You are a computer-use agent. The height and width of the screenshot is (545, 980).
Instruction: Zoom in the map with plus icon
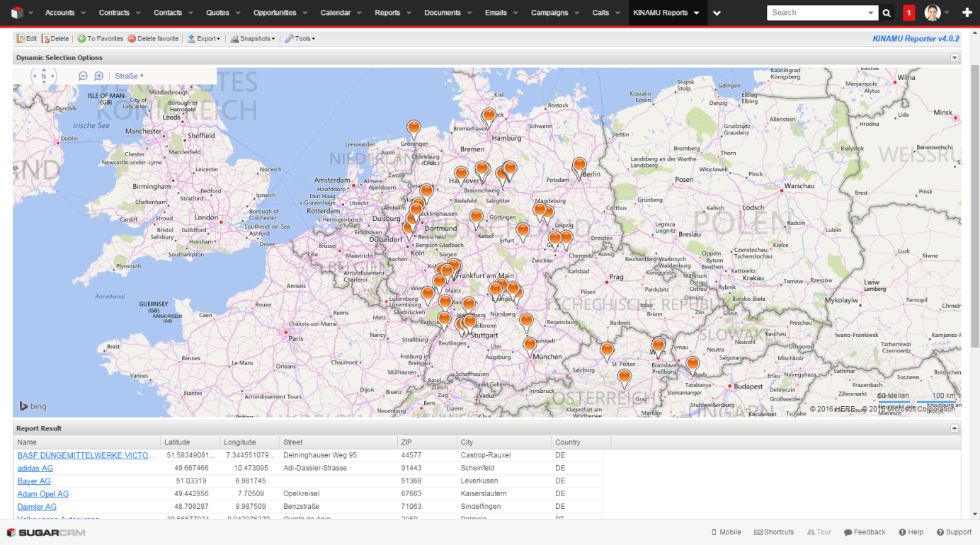[x=99, y=76]
